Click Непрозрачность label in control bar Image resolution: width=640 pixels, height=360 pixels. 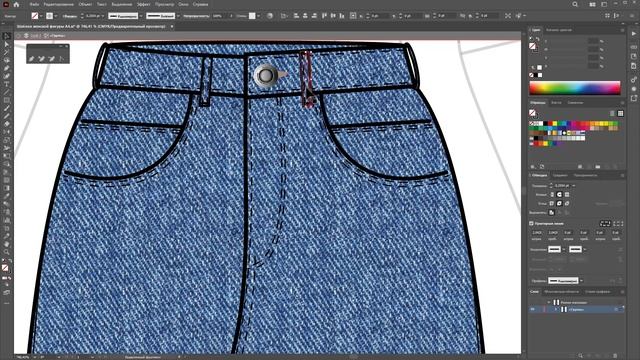click(196, 16)
